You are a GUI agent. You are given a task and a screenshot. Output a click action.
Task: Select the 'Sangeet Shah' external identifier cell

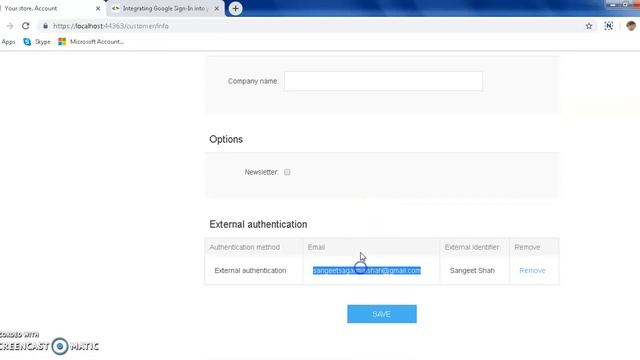click(x=472, y=270)
